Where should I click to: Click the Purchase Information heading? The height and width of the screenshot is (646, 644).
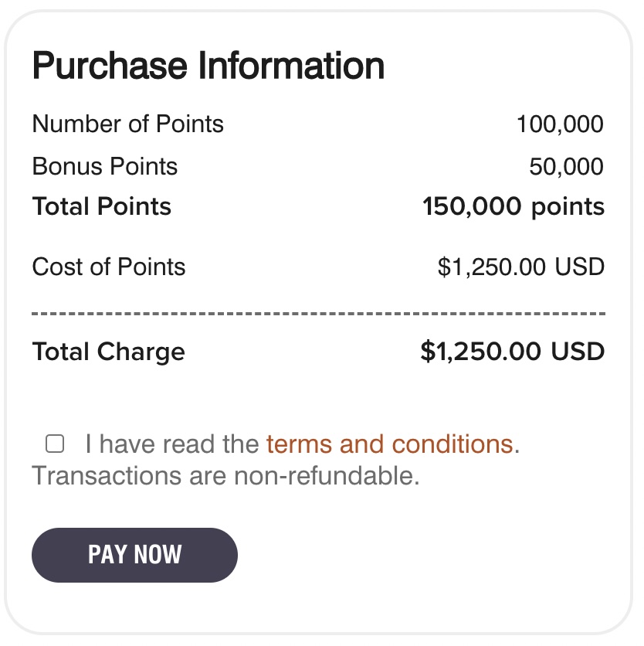pos(208,66)
